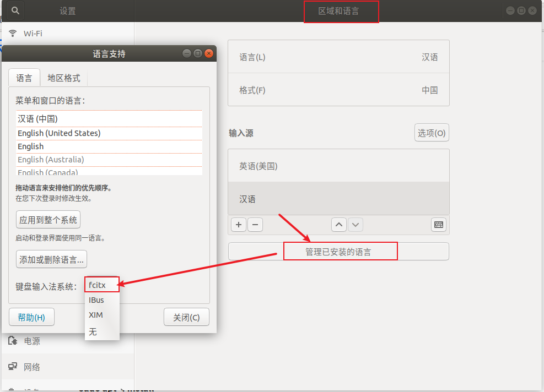Viewport: 544px width, 392px height.
Task: Switch to the 地区格式 tab
Action: pyautogui.click(x=64, y=78)
